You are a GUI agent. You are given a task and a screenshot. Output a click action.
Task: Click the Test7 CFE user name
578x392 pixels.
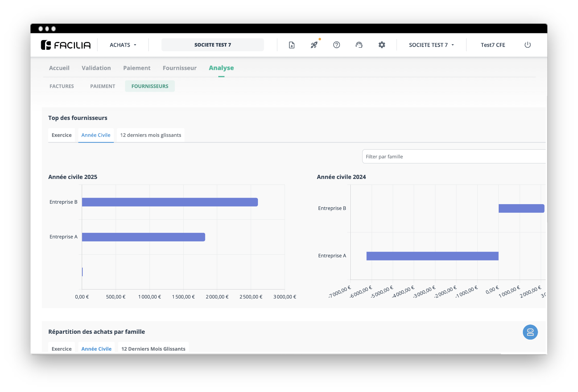[493, 45]
